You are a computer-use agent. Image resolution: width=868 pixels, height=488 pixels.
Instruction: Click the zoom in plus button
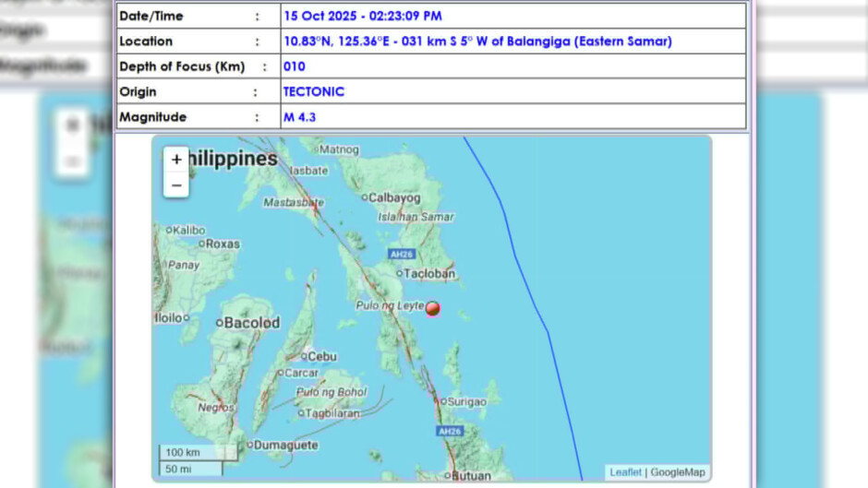point(176,160)
